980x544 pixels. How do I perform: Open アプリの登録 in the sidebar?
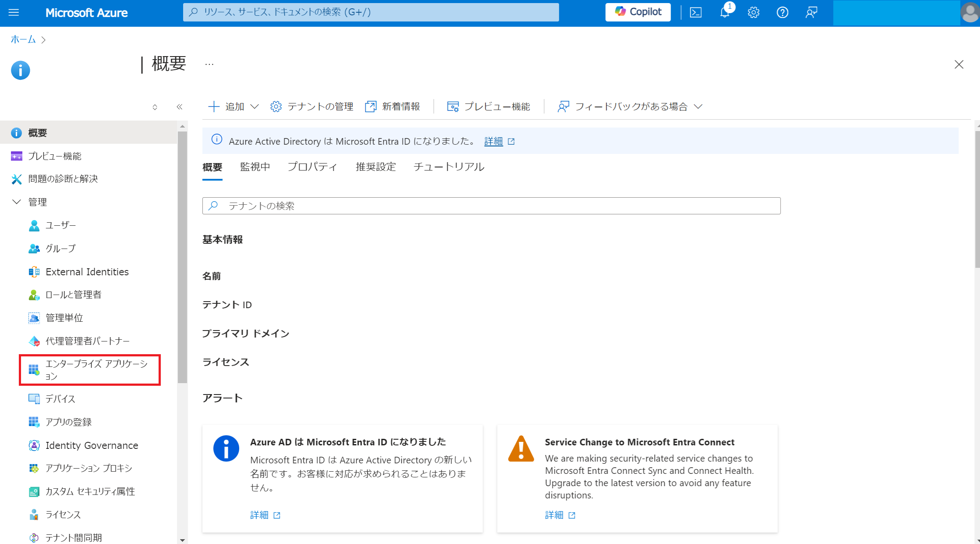point(68,422)
